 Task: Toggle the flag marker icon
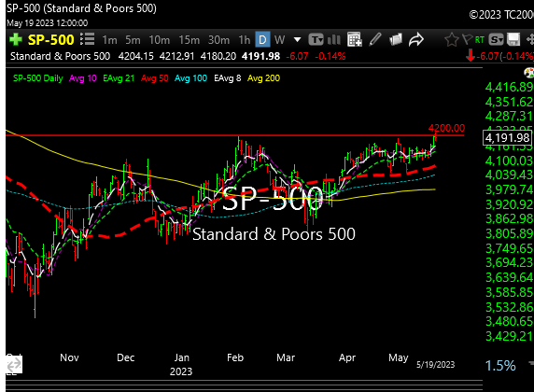click(x=468, y=40)
